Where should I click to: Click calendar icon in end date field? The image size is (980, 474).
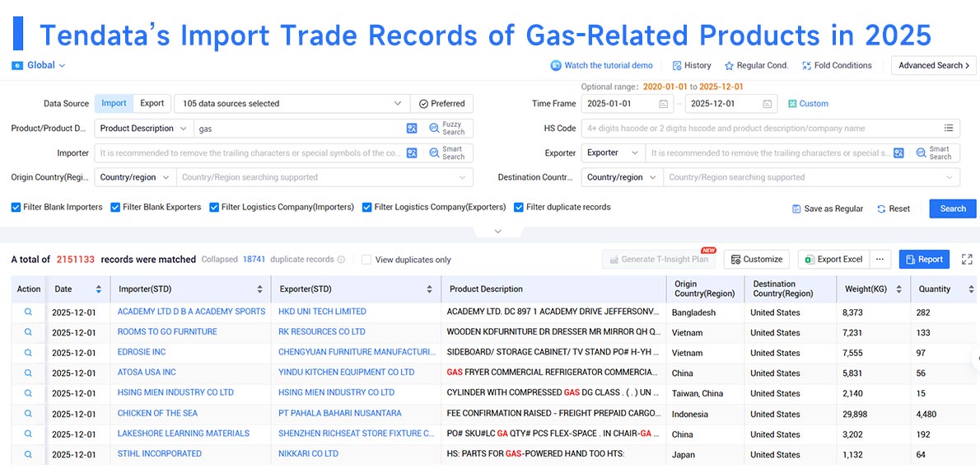tap(767, 104)
